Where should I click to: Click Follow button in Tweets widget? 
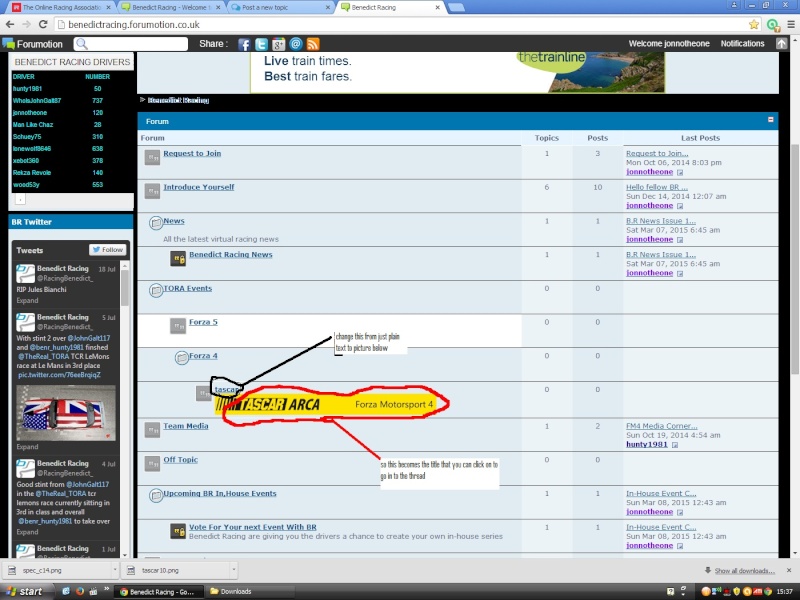tap(108, 249)
